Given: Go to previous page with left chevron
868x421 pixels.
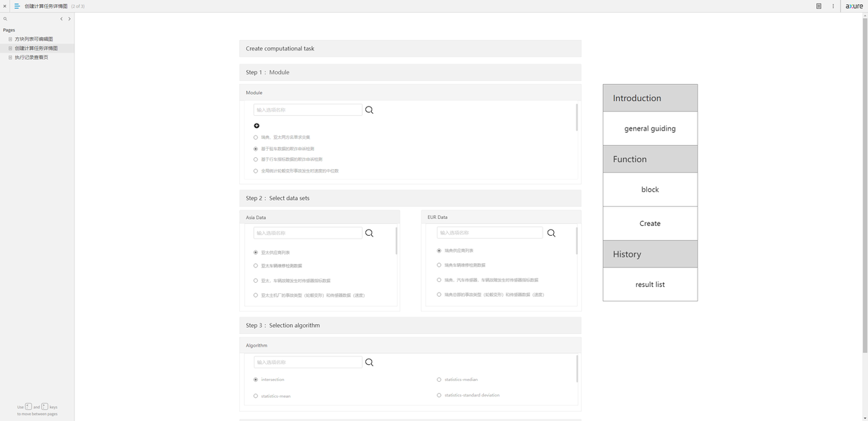Looking at the screenshot, I should click(62, 19).
